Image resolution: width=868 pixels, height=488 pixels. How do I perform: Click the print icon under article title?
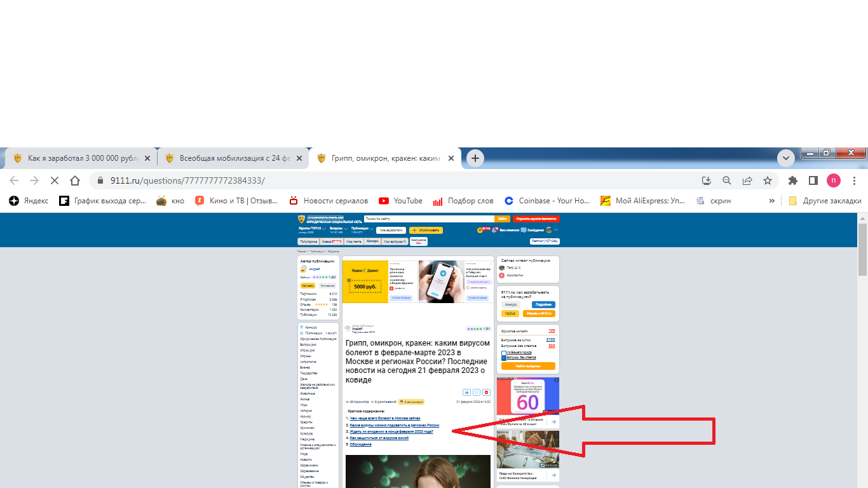coord(466,392)
